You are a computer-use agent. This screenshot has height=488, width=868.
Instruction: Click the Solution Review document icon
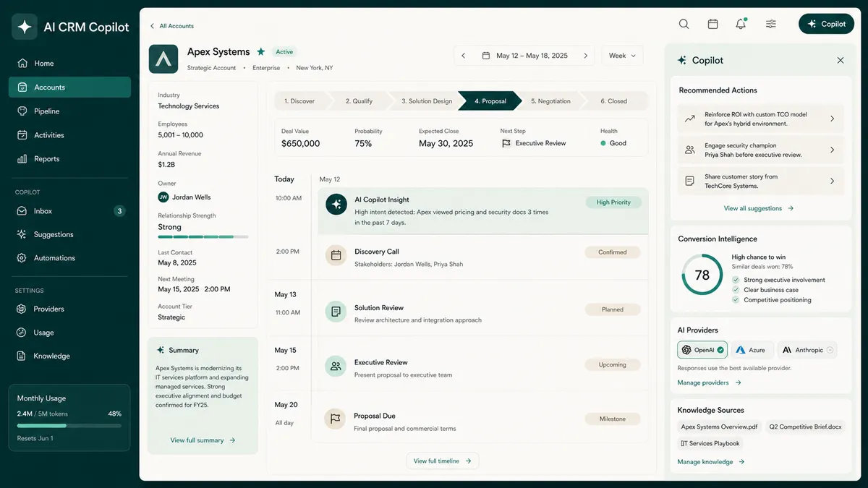(336, 312)
